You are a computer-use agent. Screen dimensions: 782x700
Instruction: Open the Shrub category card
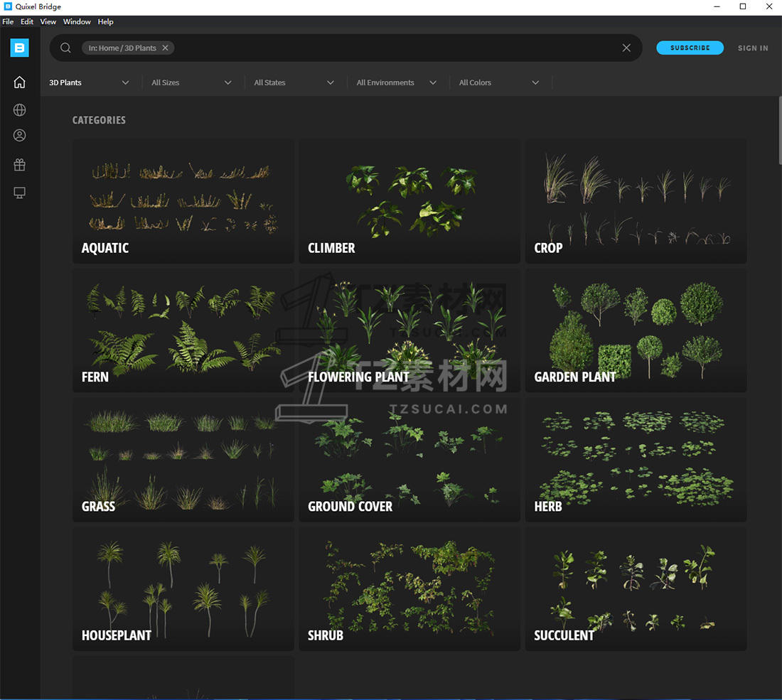pyautogui.click(x=409, y=589)
